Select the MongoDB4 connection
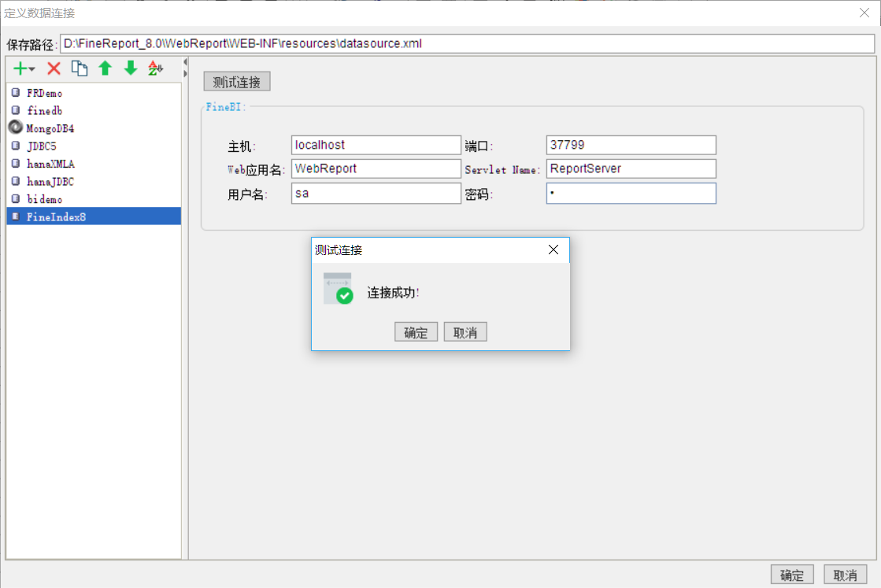 pyautogui.click(x=93, y=128)
